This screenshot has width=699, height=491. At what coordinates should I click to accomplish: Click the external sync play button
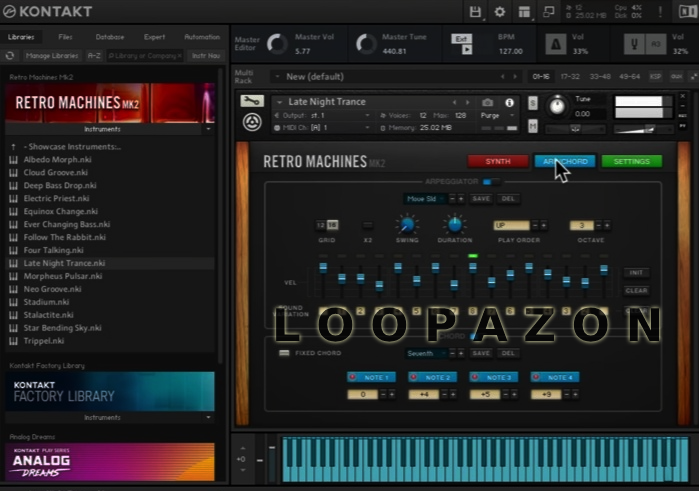(466, 50)
